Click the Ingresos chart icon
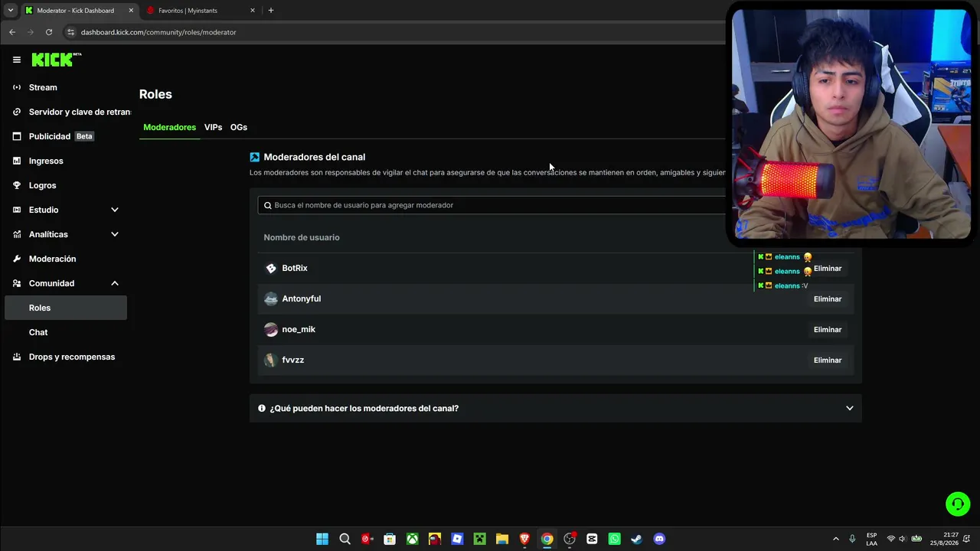 [x=17, y=161]
